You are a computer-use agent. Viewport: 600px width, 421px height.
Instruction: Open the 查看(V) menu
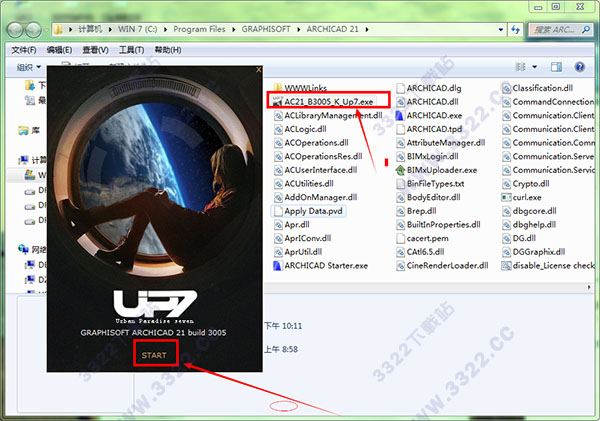pyautogui.click(x=95, y=50)
